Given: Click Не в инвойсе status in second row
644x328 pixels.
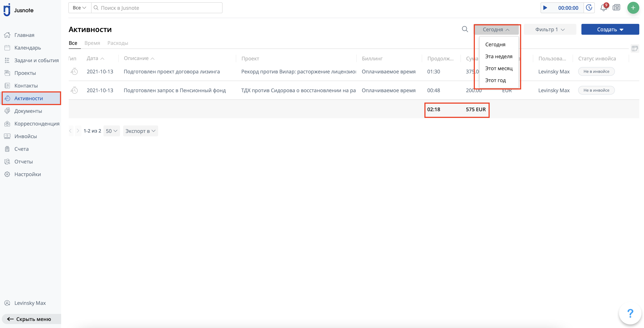Looking at the screenshot, I should pos(596,90).
